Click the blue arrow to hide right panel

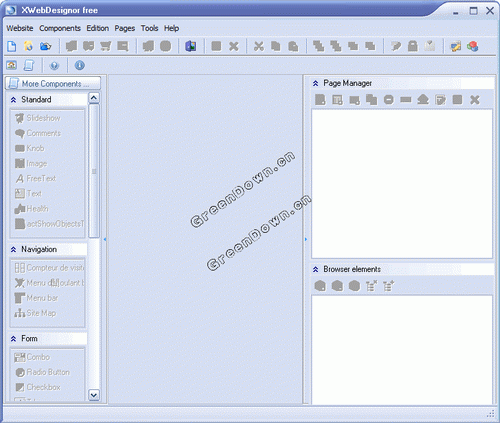pyautogui.click(x=306, y=239)
